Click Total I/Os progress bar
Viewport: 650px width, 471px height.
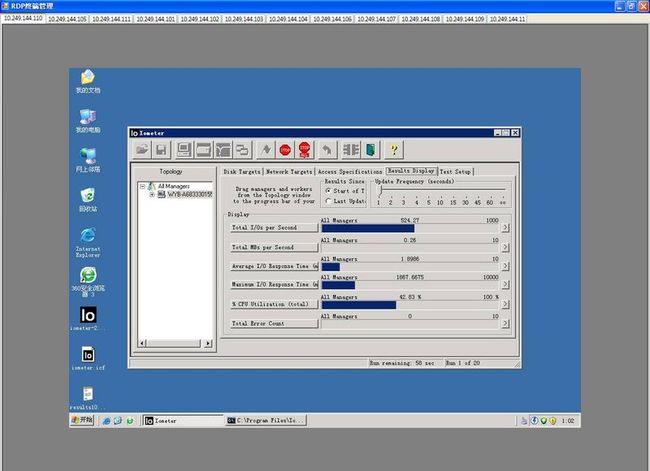click(410, 228)
